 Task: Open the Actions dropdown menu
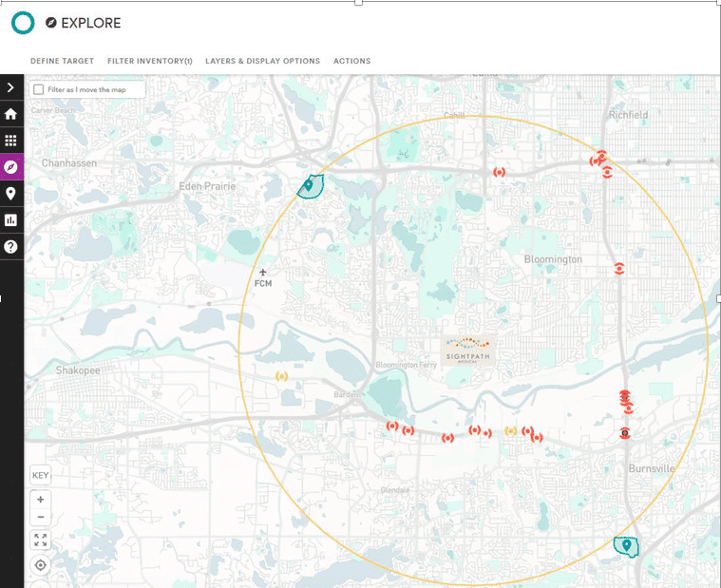(351, 61)
